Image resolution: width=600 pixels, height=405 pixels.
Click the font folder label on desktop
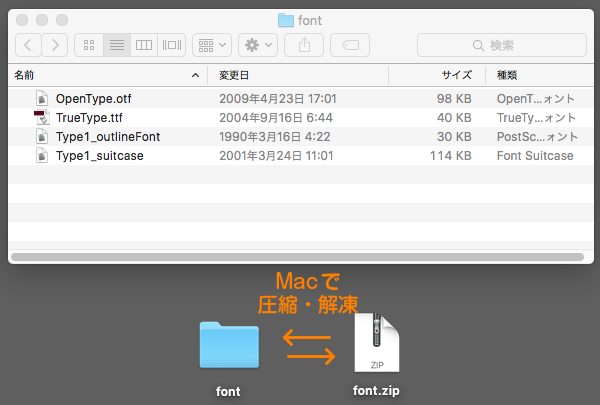(x=228, y=392)
